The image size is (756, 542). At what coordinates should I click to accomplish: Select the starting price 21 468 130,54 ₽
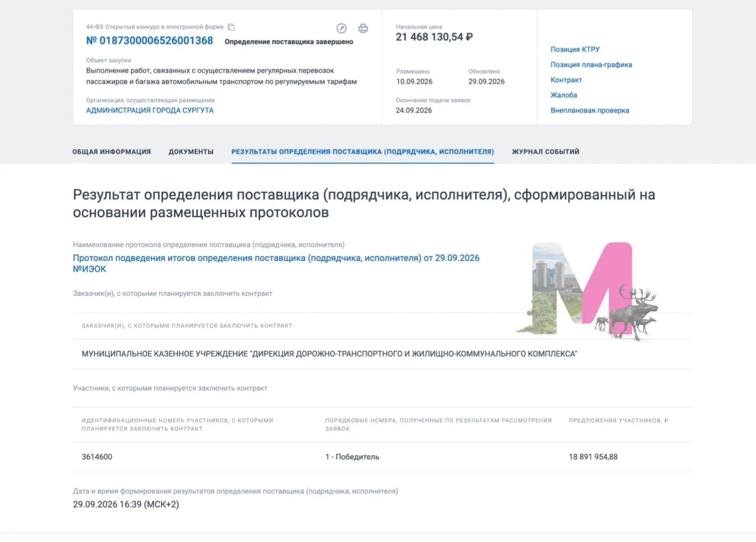point(434,37)
